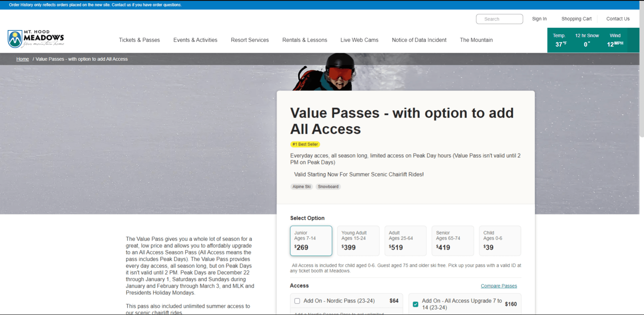This screenshot has width=644, height=315.
Task: Click into the Search field
Action: [499, 19]
